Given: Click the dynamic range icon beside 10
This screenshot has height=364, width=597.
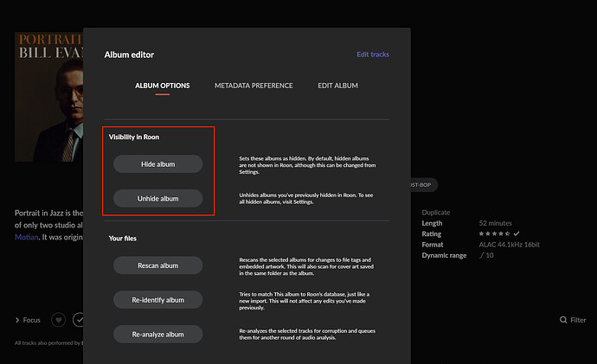Looking at the screenshot, I should pyautogui.click(x=482, y=255).
